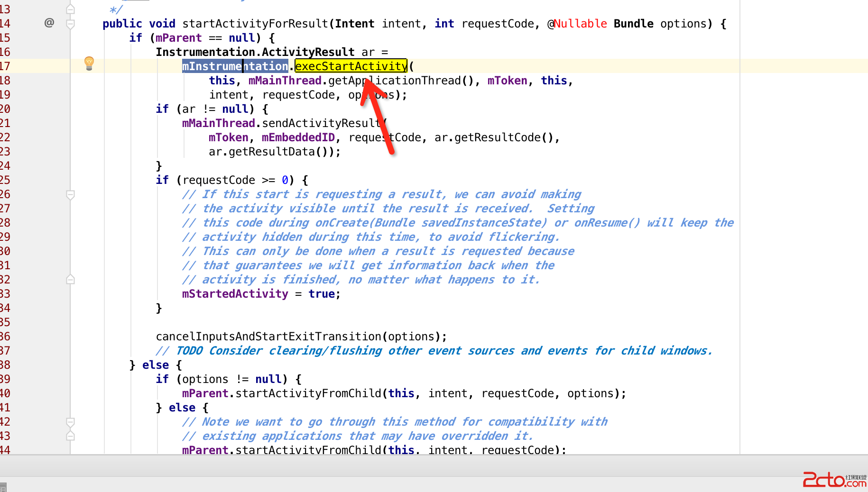Click the sendActivityResult method call
This screenshot has width=868, height=492.
322,123
